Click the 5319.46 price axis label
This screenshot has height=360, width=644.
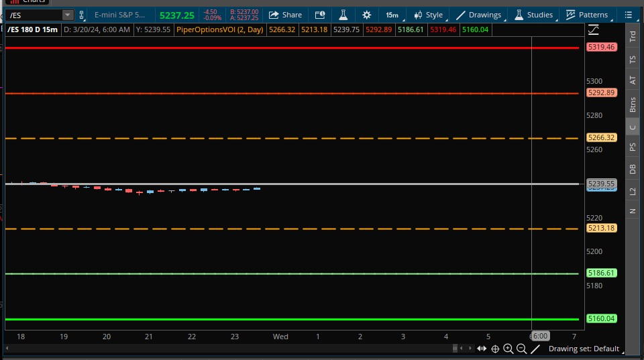[601, 47]
